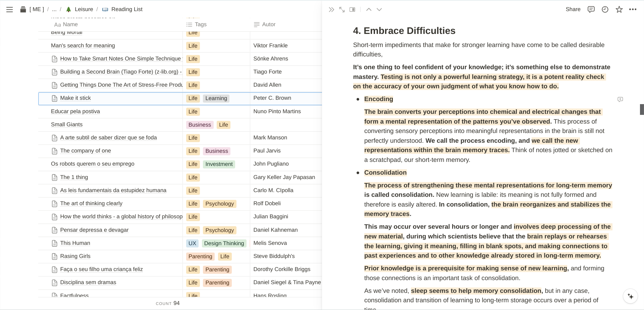Click page icon for Faça o seu filho
Viewport: 644px width, 310px height.
coord(54,270)
